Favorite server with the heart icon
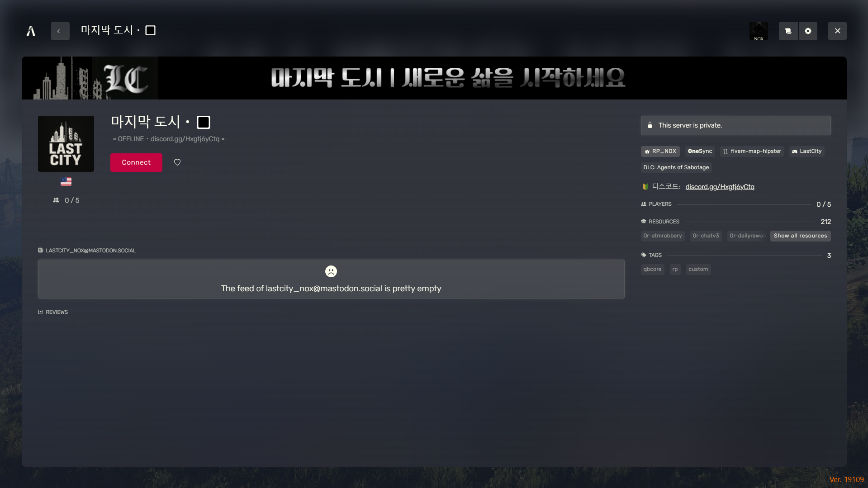The width and height of the screenshot is (868, 488). tap(177, 162)
